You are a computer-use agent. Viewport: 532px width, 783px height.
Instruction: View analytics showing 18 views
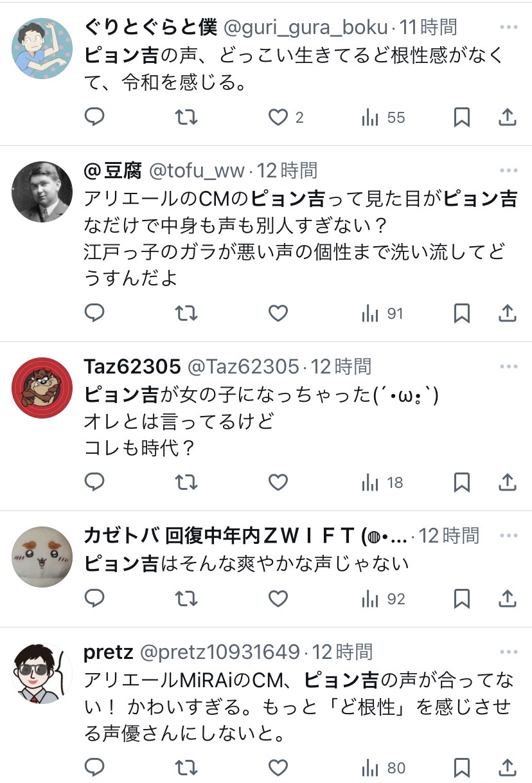click(383, 482)
